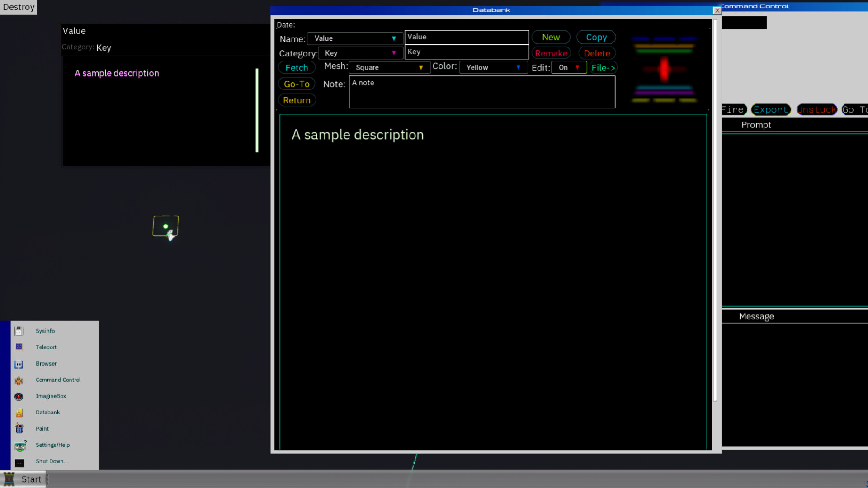
Task: Open Sysinfo from the Start menu
Action: coord(19,331)
